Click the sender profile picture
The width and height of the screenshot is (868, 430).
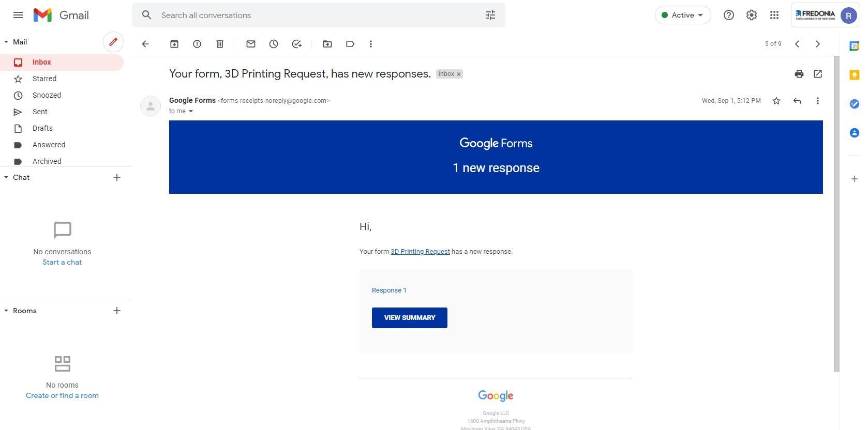[151, 106]
